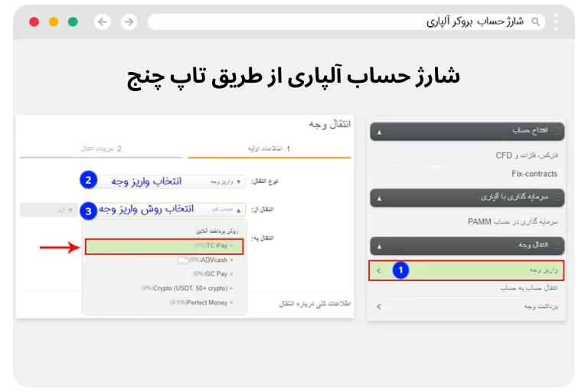
Task: Open the انتقال از dropdown
Action: 171,210
